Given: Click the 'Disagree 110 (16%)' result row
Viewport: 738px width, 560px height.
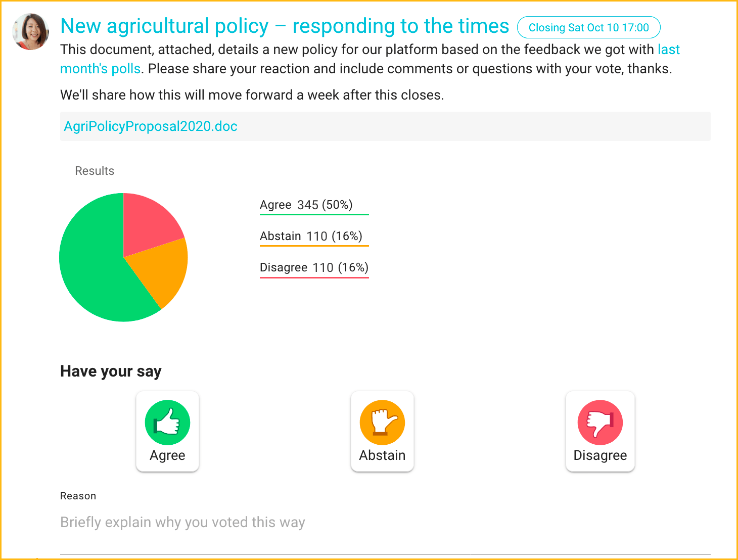Looking at the screenshot, I should click(x=314, y=268).
